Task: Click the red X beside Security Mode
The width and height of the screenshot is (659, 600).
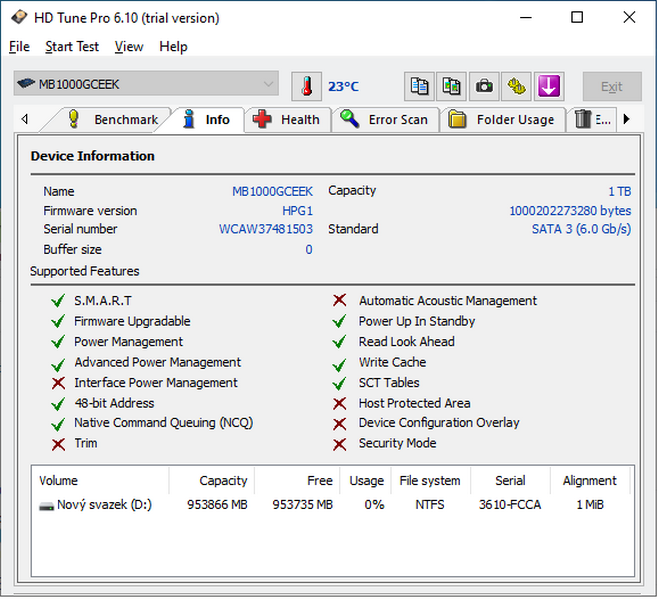Action: click(x=340, y=445)
